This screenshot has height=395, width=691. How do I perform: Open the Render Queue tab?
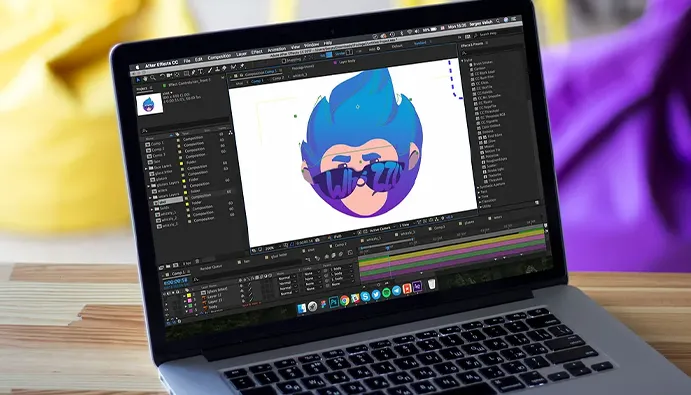(x=211, y=267)
